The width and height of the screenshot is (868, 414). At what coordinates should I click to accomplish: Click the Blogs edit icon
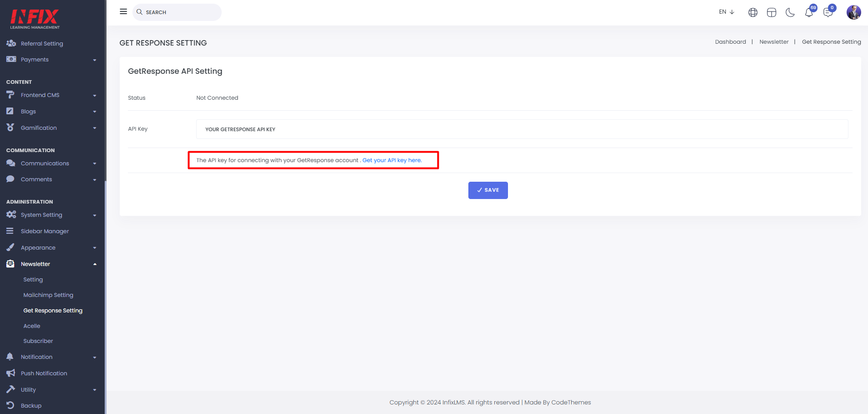pos(10,111)
